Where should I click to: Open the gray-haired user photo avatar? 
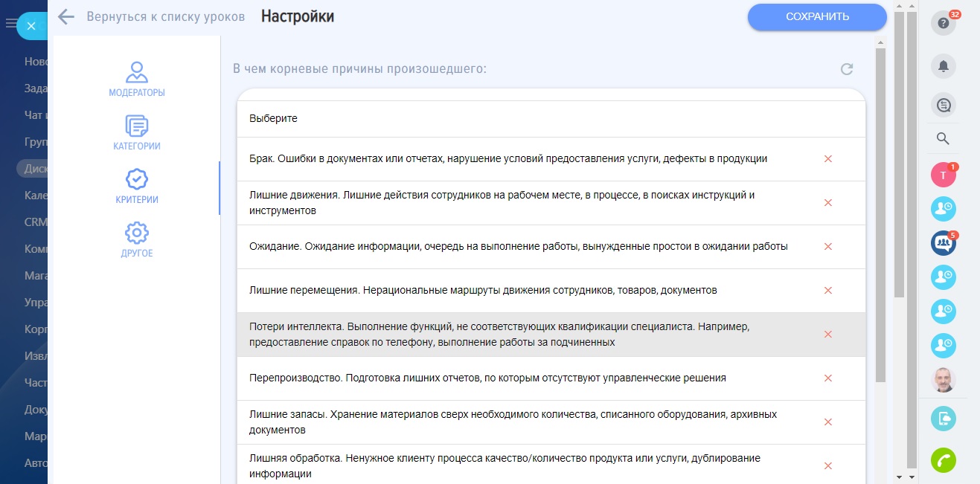tap(944, 380)
